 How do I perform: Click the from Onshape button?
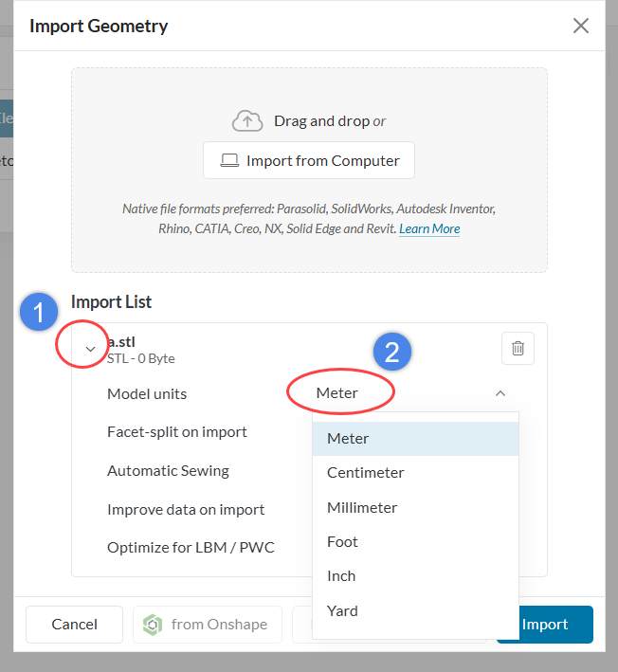click(208, 625)
